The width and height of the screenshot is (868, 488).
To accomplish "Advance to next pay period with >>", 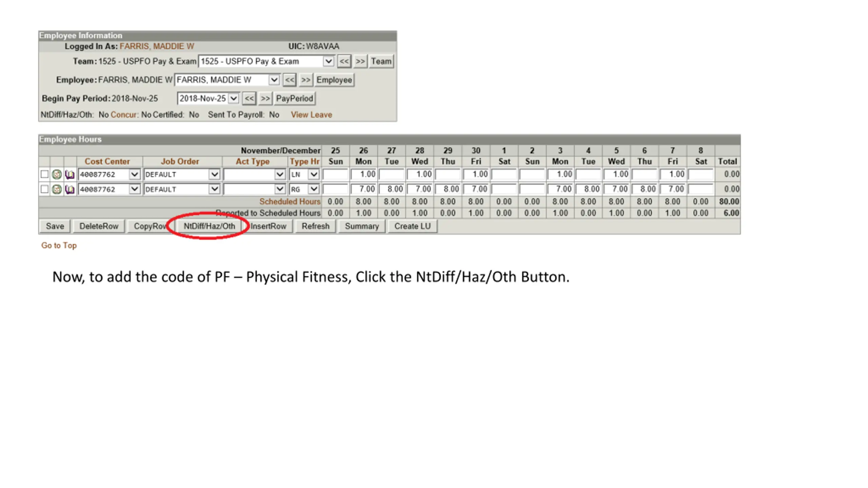I will pos(265,99).
